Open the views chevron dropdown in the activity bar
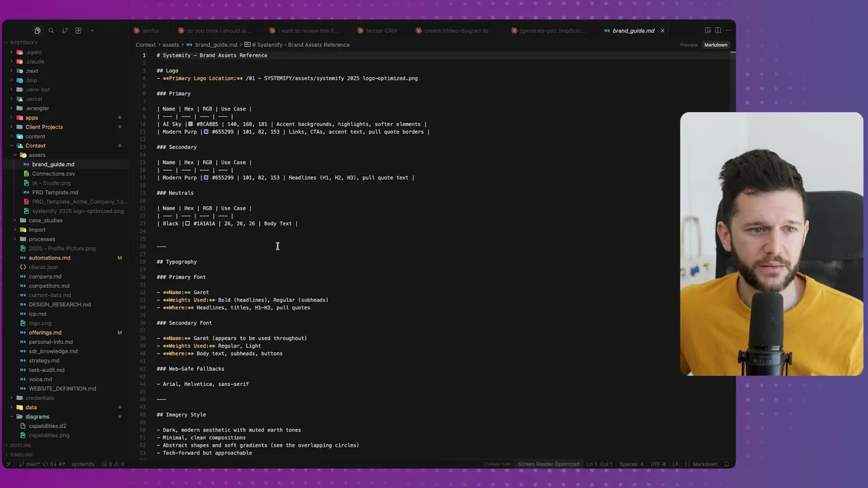868x488 pixels. pyautogui.click(x=91, y=30)
